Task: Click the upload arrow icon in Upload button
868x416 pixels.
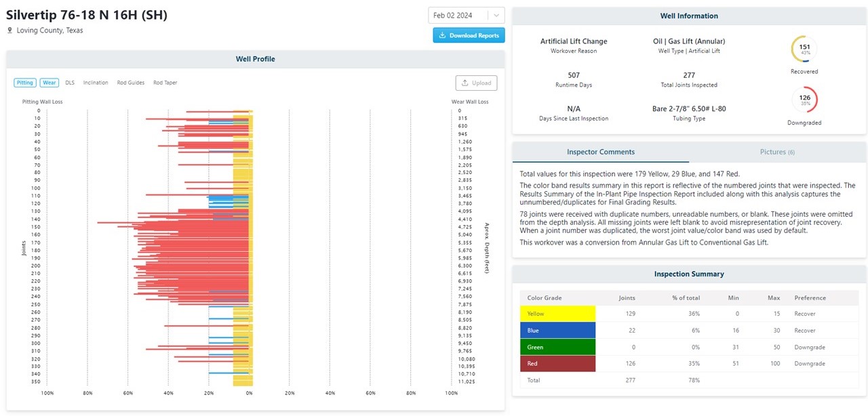Action: [465, 83]
